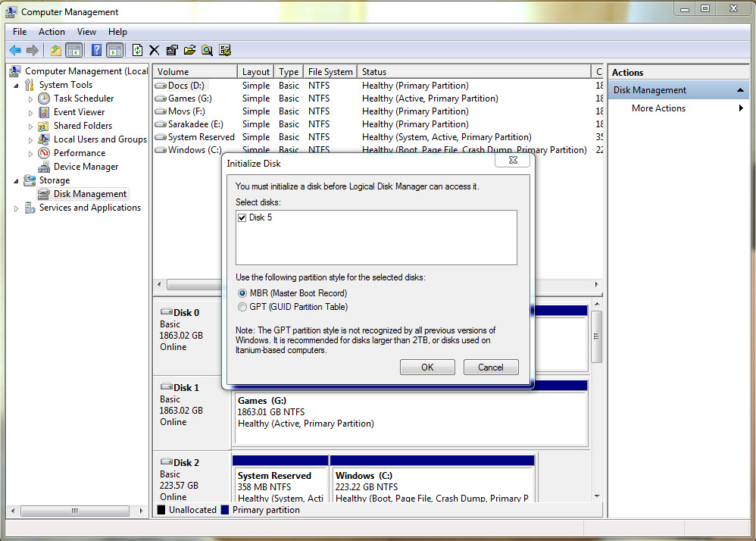
Task: Click the Forward arrow toolbar icon
Action: click(33, 50)
